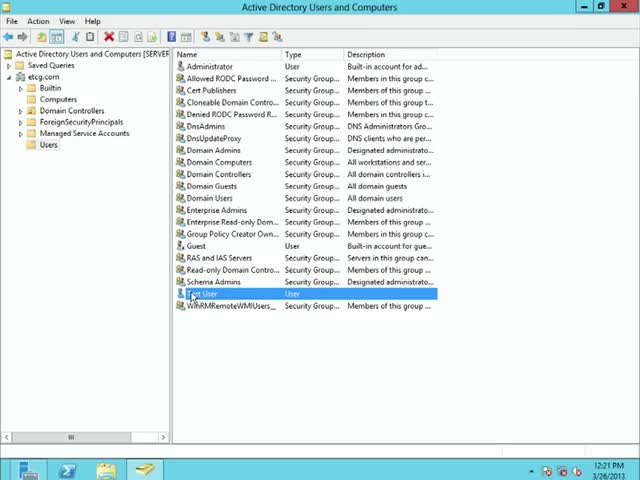Select the Computers container in tree
Screen dimensions: 640x480
coord(58,100)
